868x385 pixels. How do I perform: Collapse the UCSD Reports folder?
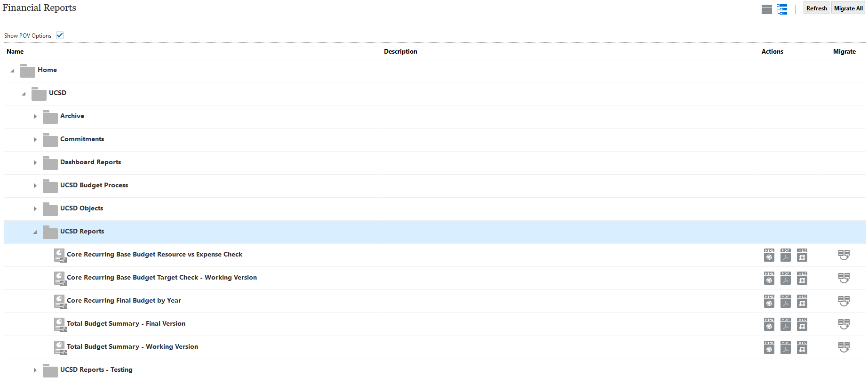tap(35, 232)
